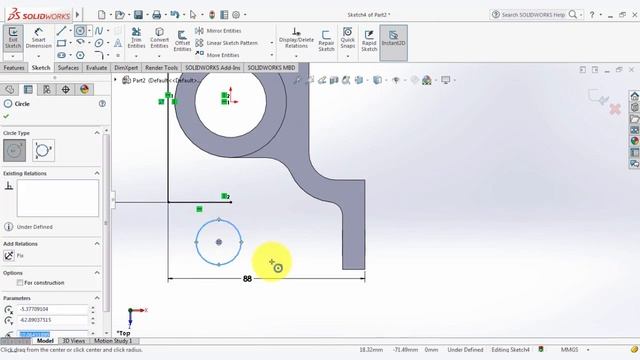Cancel the sketch with the red X
Image resolution: width=640 pixels, height=360 pixels.
(615, 109)
